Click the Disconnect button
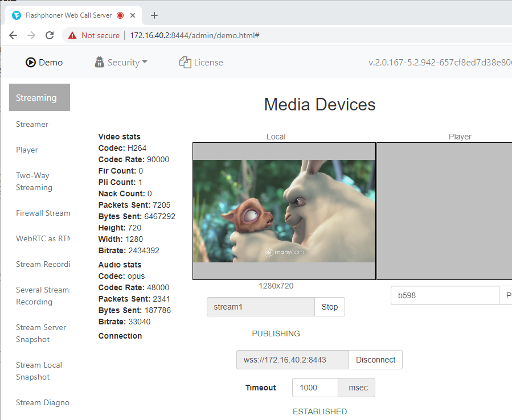 click(x=375, y=360)
